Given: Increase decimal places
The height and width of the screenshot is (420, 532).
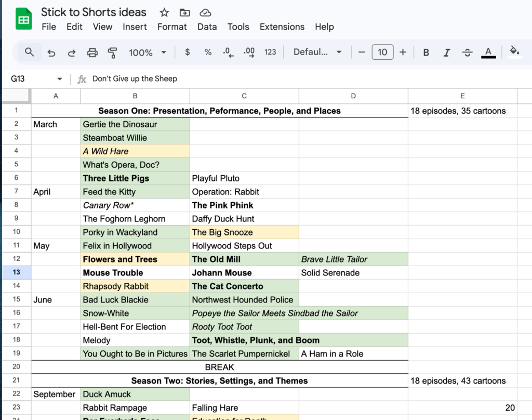Looking at the screenshot, I should [x=249, y=52].
